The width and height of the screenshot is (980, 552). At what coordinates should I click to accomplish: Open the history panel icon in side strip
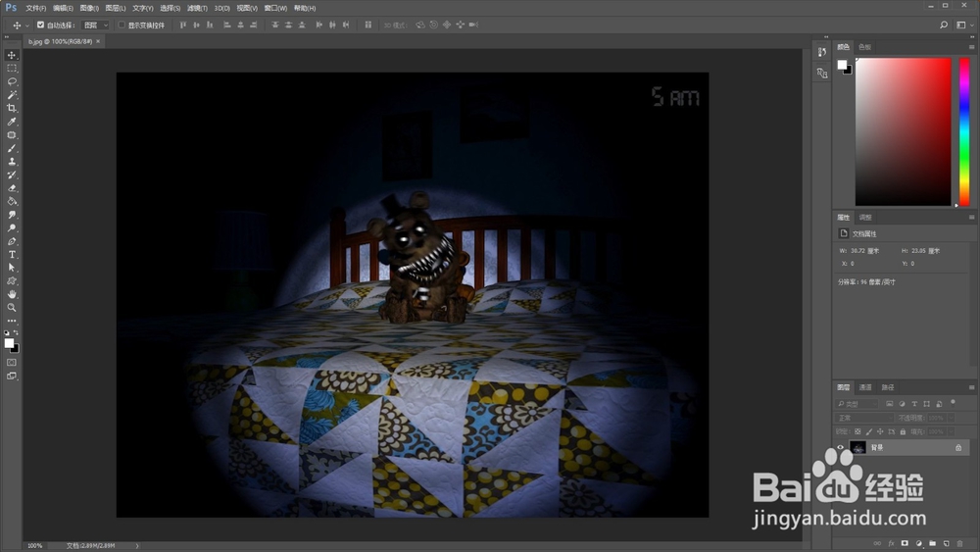pyautogui.click(x=822, y=53)
